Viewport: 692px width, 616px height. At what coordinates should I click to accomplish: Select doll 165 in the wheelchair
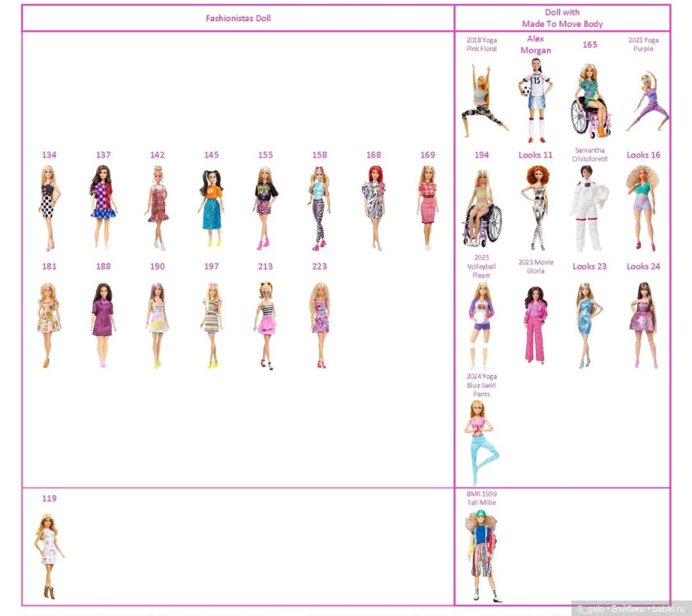coord(589,99)
